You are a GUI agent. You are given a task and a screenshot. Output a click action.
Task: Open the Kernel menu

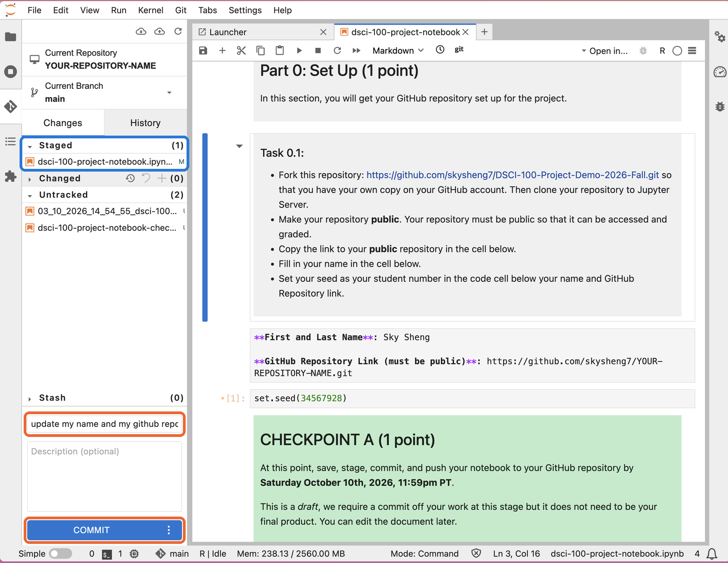pyautogui.click(x=151, y=10)
